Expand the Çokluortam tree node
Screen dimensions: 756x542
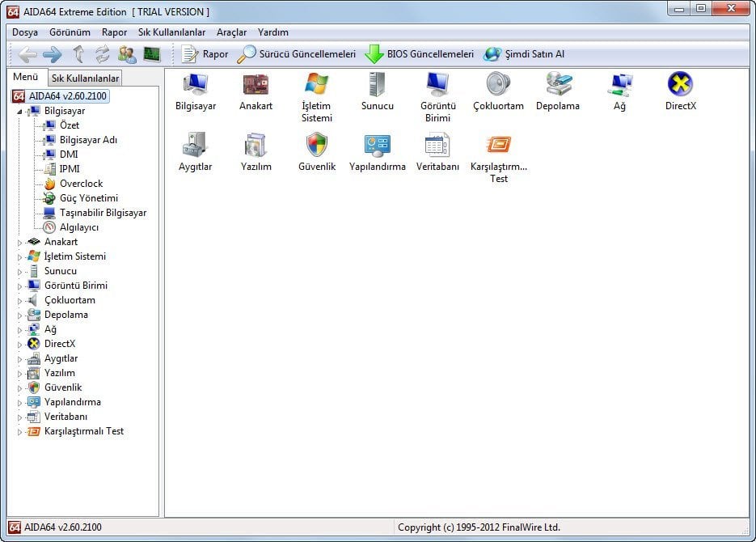click(19, 301)
